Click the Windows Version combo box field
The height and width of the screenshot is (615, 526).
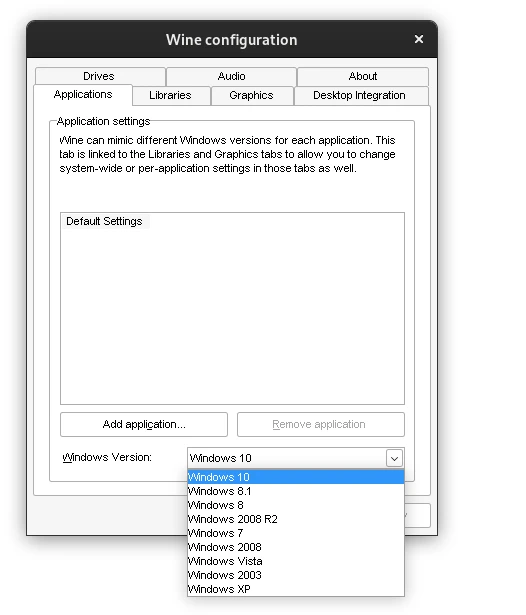tap(296, 458)
